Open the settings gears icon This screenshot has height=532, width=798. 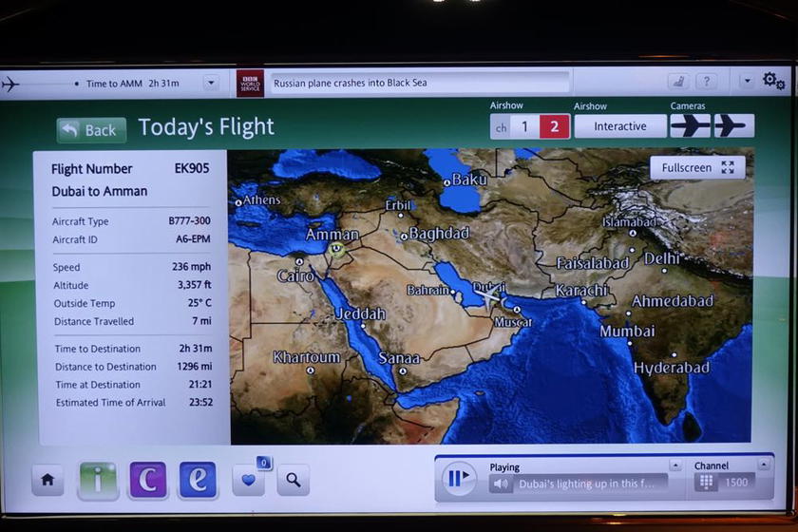pyautogui.click(x=773, y=81)
